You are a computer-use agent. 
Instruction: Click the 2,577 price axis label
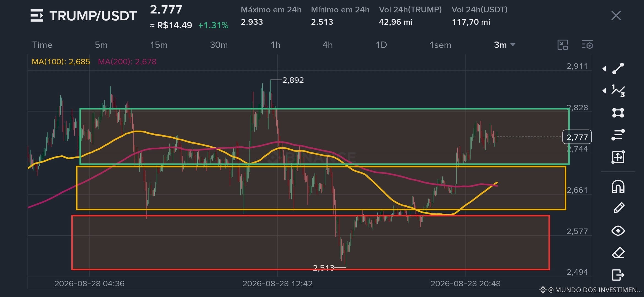tap(577, 231)
